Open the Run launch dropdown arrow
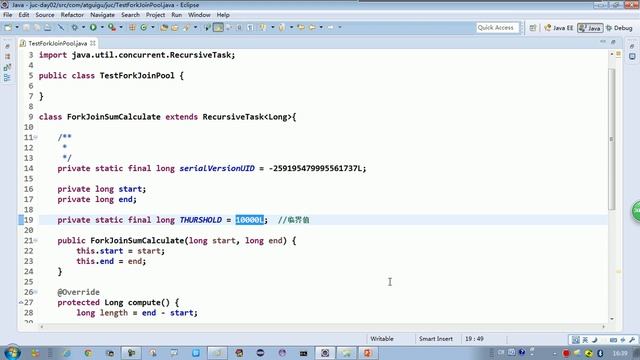640x360 pixels. 102,27
